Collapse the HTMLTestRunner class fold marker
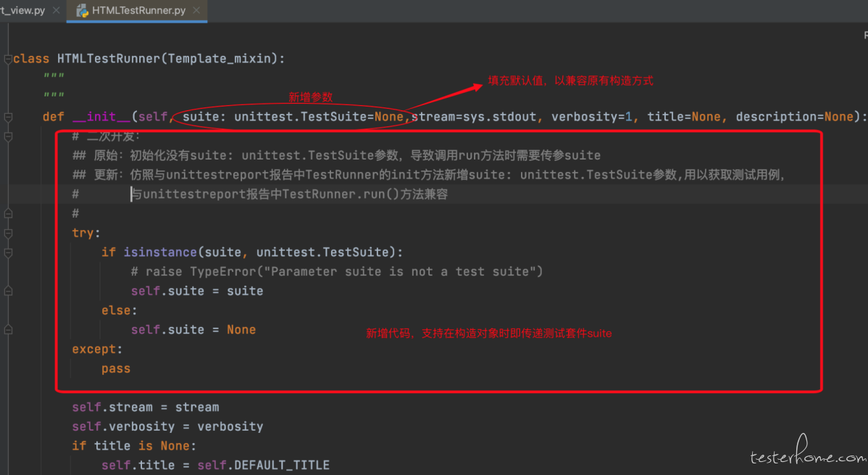The height and width of the screenshot is (475, 868). 8,59
